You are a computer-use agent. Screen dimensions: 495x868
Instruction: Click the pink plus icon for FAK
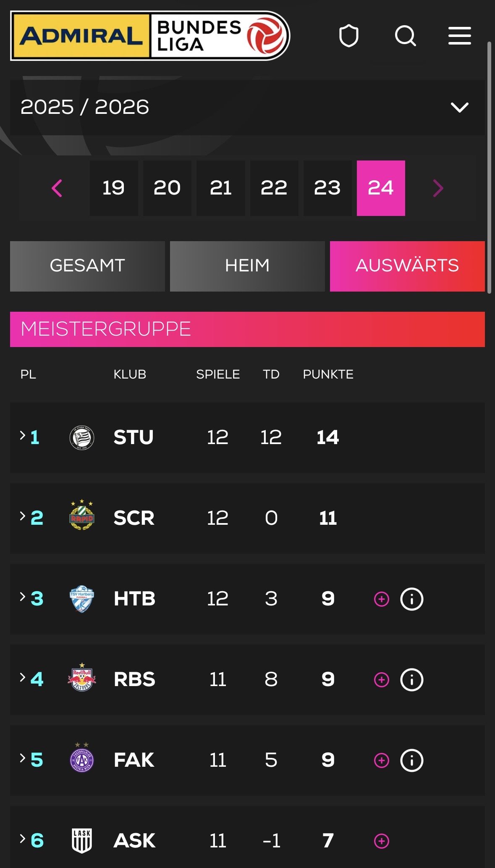[x=381, y=760]
